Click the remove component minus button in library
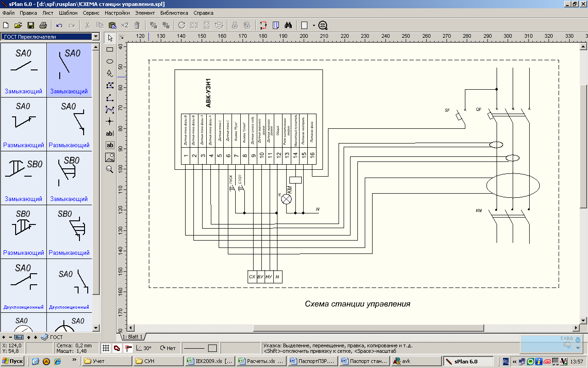This screenshot has height=368, width=588. point(10,337)
